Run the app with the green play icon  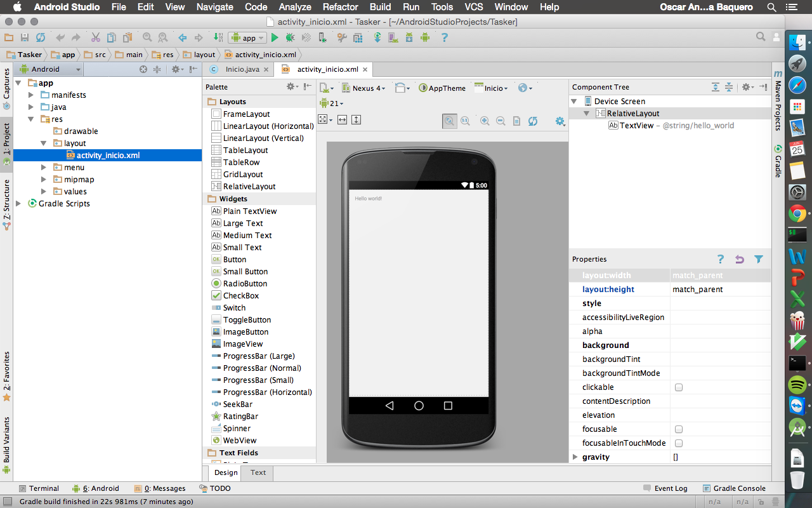coord(275,38)
